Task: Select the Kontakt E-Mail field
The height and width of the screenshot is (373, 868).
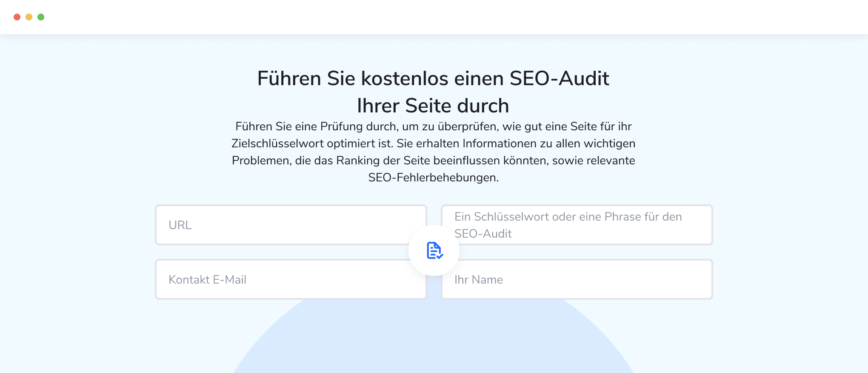Action: [x=291, y=279]
